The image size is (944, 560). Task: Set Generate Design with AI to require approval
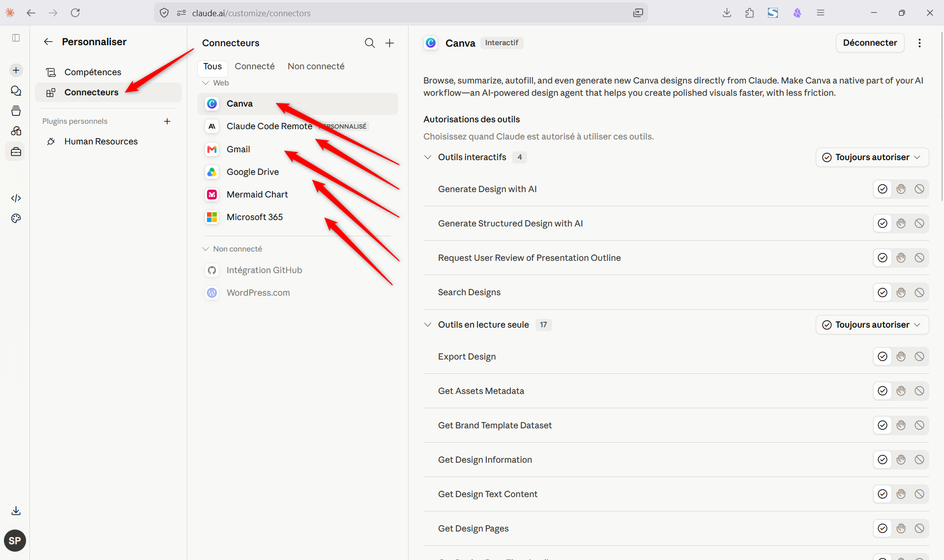(x=901, y=189)
